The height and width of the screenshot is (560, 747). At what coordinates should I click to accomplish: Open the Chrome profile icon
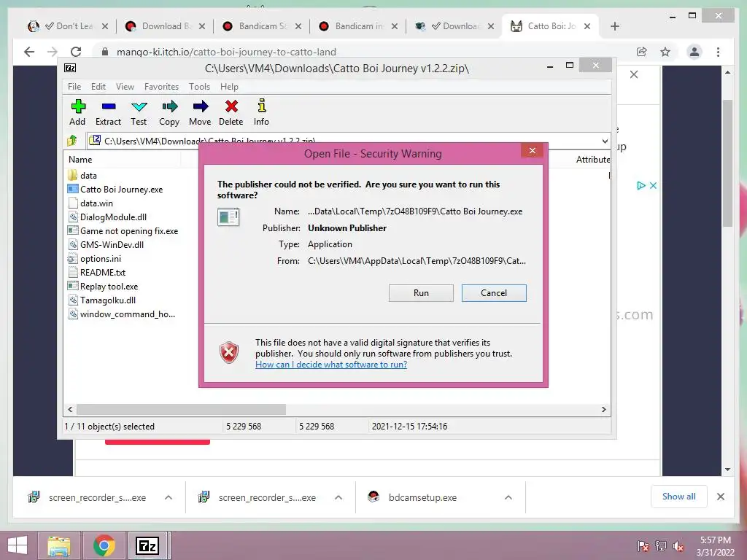point(694,52)
